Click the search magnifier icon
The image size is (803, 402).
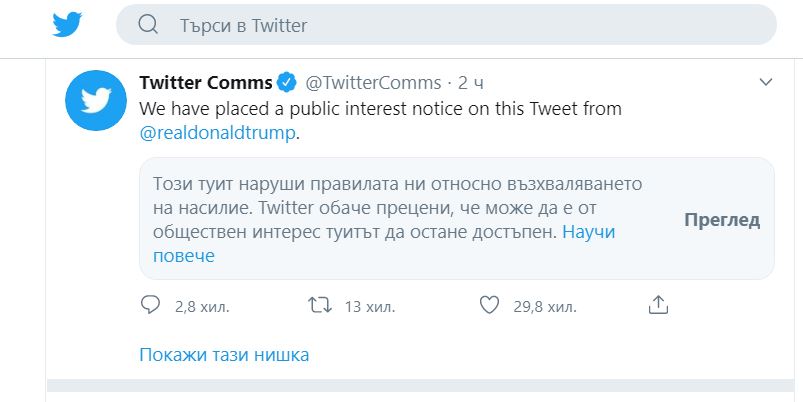(148, 25)
